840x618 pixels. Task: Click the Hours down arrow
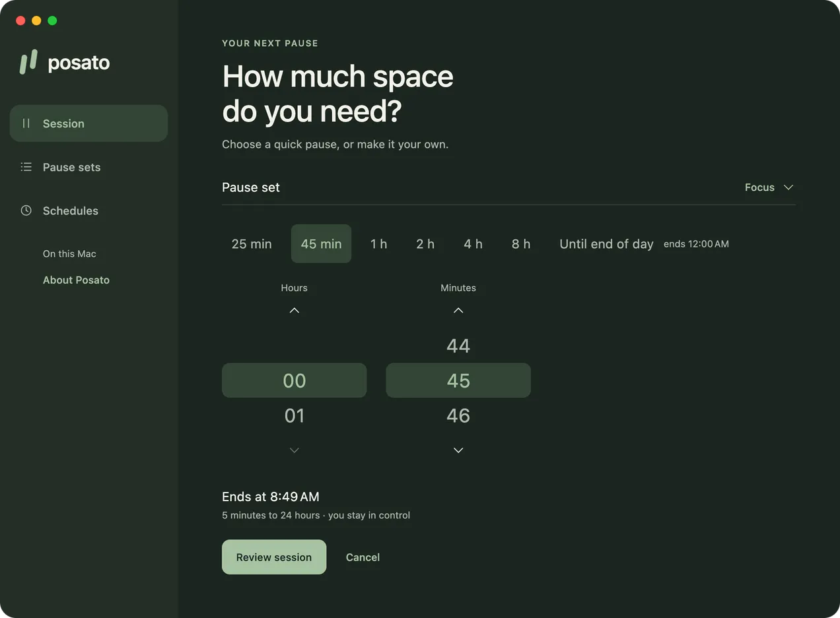click(295, 450)
